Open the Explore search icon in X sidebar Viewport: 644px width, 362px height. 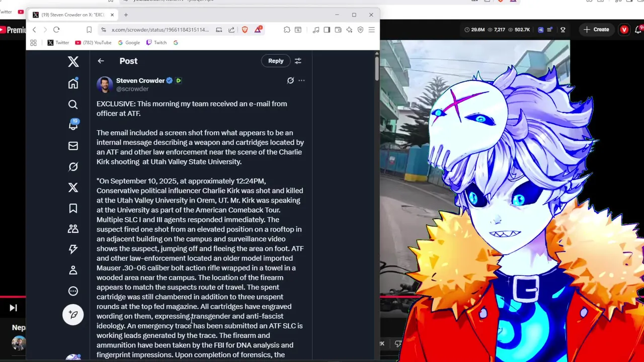click(x=73, y=105)
